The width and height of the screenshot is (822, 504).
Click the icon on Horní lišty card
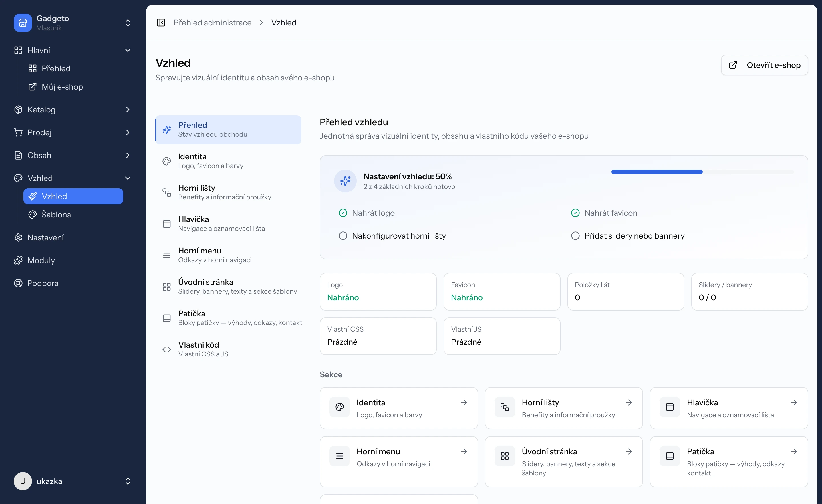pyautogui.click(x=505, y=407)
